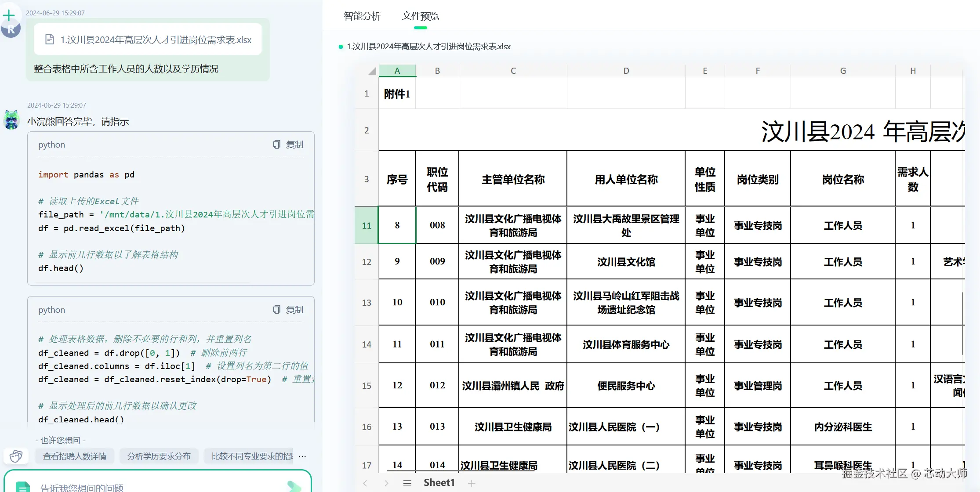Image resolution: width=980 pixels, height=492 pixels.
Task: Add a new sheet with plus icon
Action: click(x=472, y=483)
